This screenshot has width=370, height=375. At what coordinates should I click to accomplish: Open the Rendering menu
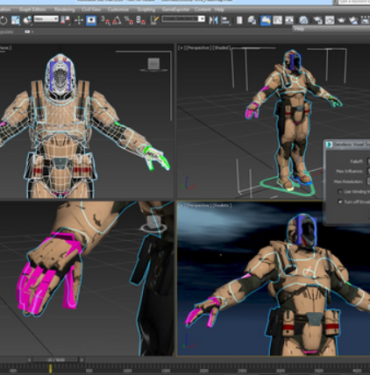[x=64, y=9]
